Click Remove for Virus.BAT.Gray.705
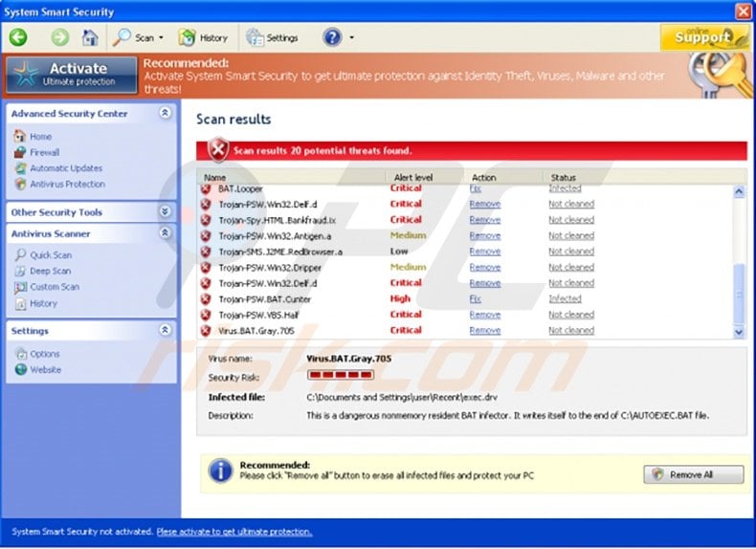756x549 pixels. click(485, 331)
